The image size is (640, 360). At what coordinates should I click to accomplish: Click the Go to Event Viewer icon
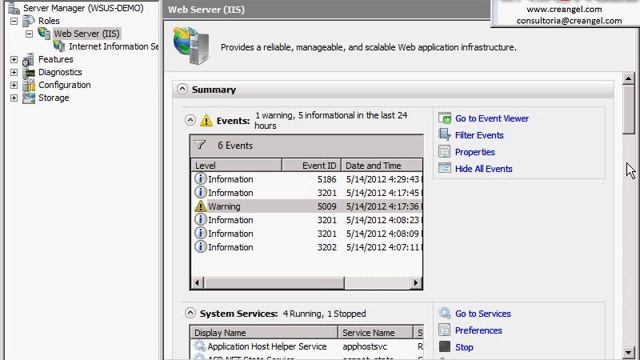point(444,118)
